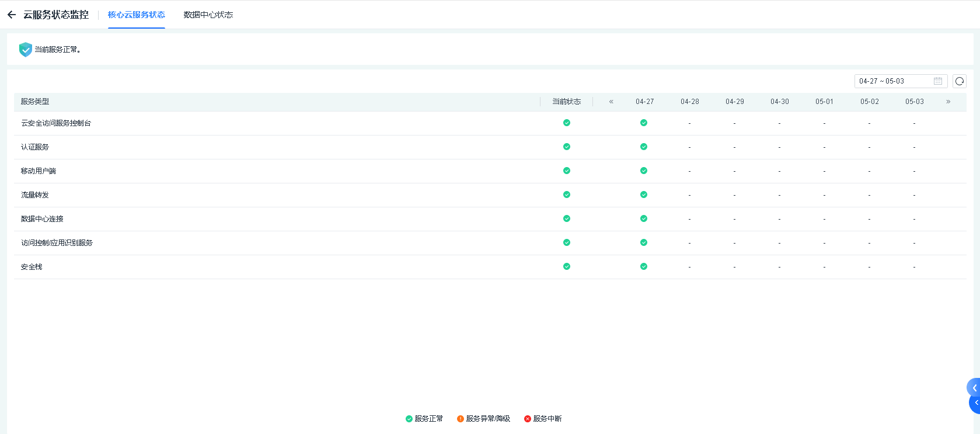
Task: Go to previous week with « arrow
Action: click(611, 102)
